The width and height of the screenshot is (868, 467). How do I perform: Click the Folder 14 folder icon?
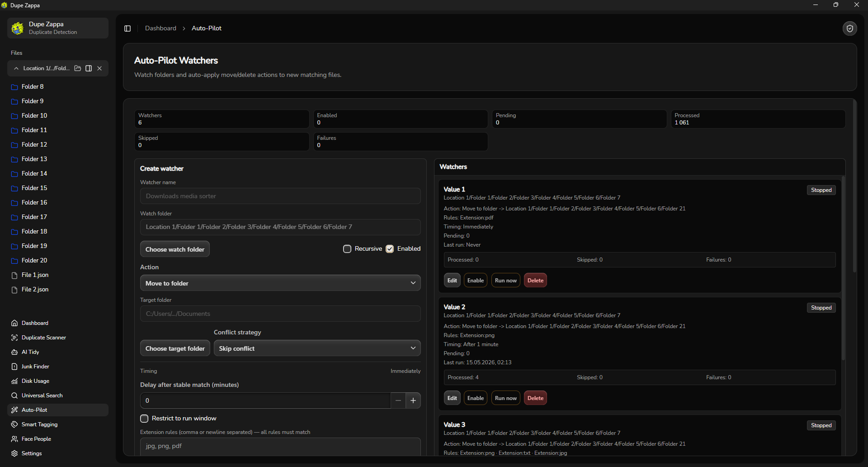[14, 174]
